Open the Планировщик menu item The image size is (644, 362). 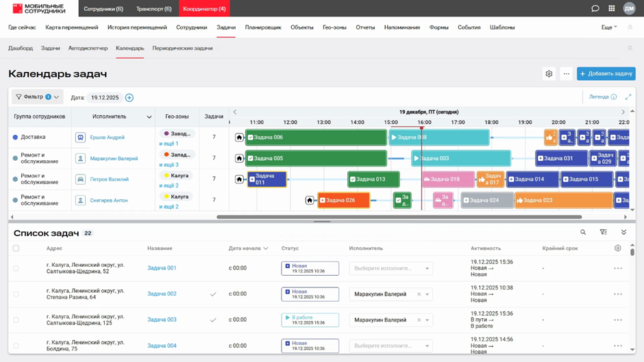coord(263,27)
